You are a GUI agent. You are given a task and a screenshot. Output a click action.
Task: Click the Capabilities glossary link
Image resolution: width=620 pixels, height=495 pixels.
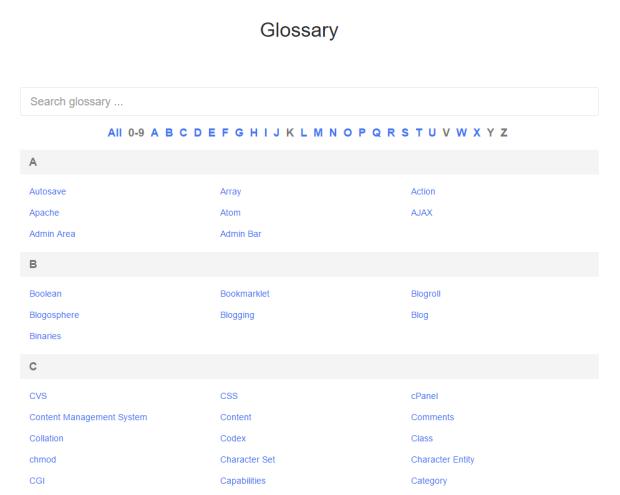tap(243, 481)
